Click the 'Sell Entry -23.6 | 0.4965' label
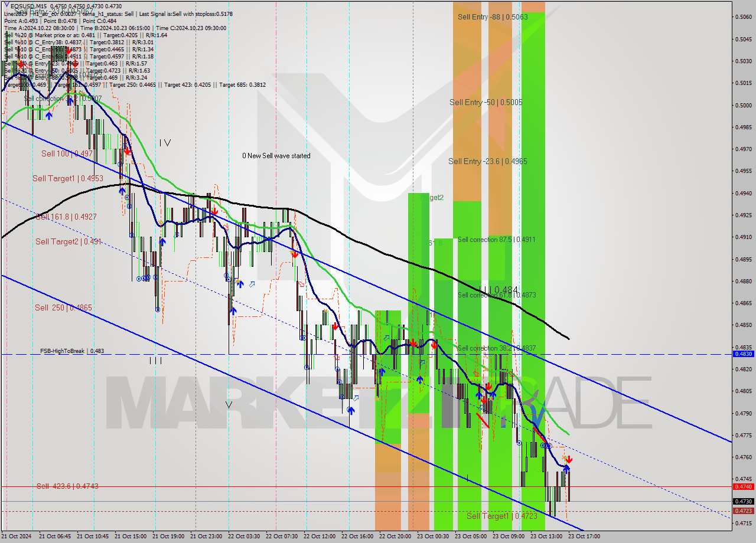The image size is (756, 543). tap(488, 161)
